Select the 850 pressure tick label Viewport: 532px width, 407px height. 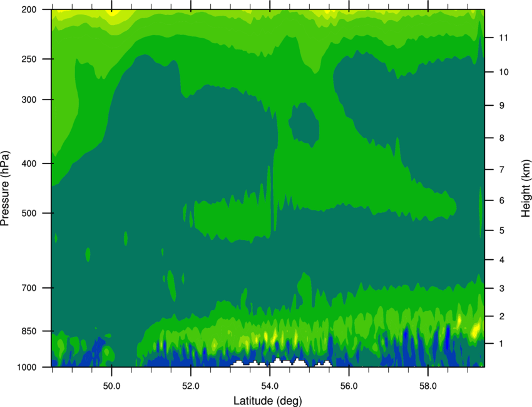(29, 331)
